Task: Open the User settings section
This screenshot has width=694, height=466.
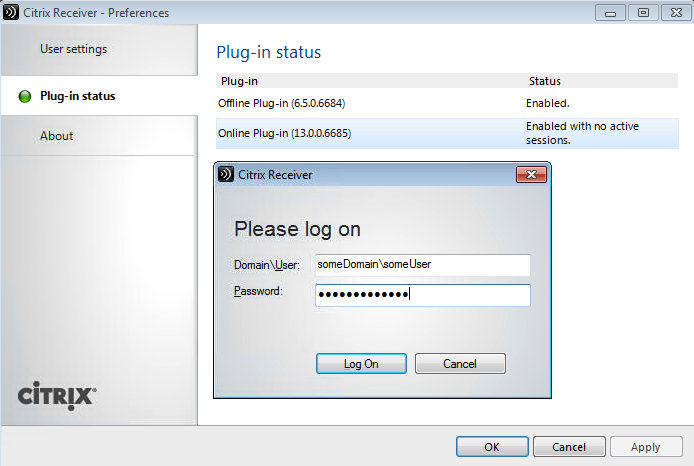Action: [73, 49]
